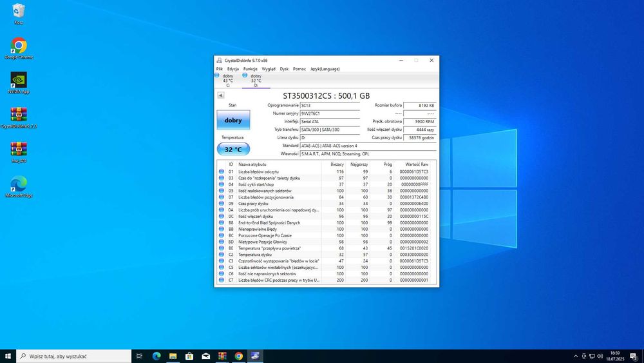Open the Język(Language) menu
Viewport: 644px width, 363px height.
tap(325, 69)
